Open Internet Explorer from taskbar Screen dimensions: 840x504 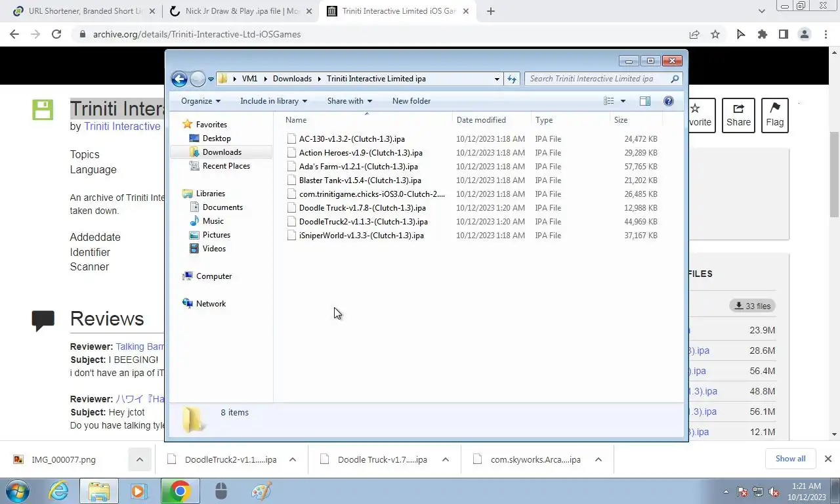click(58, 491)
